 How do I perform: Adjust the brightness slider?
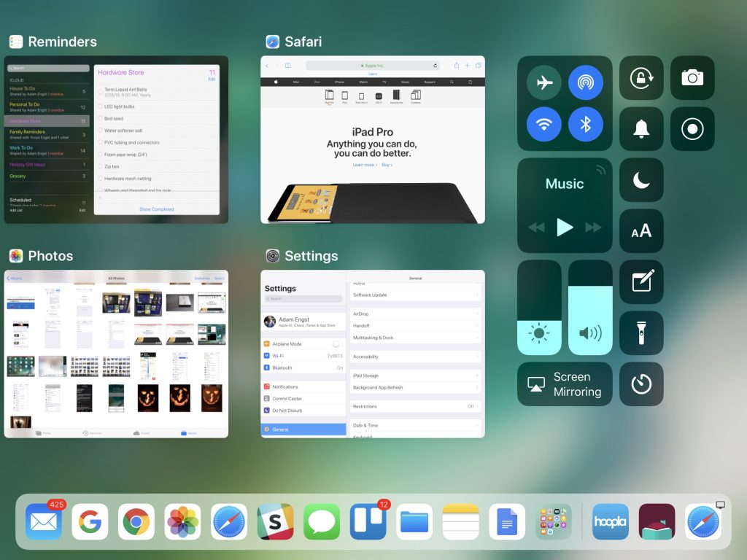tap(539, 307)
